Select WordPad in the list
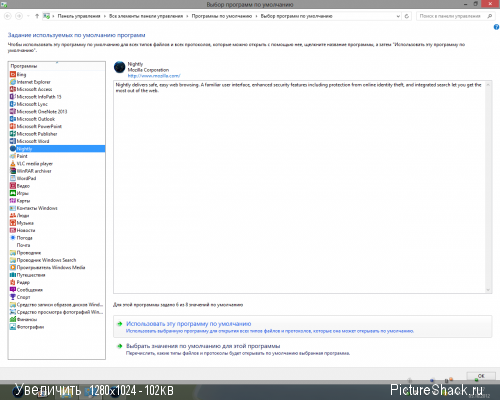The image size is (500, 400). (23, 178)
